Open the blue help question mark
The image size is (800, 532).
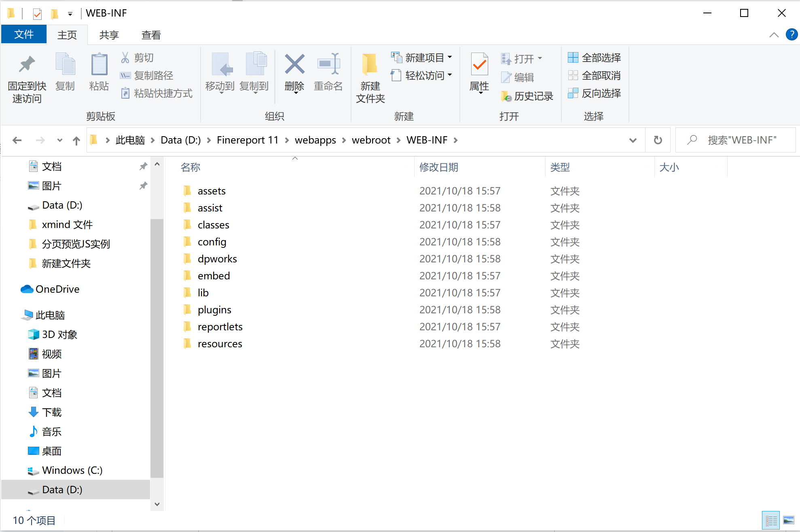coord(791,35)
